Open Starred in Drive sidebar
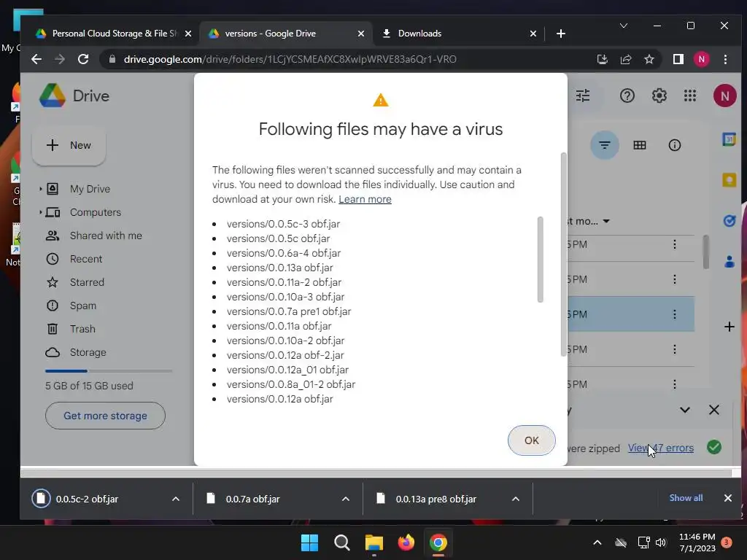Screen dimensions: 747x560 (87, 282)
